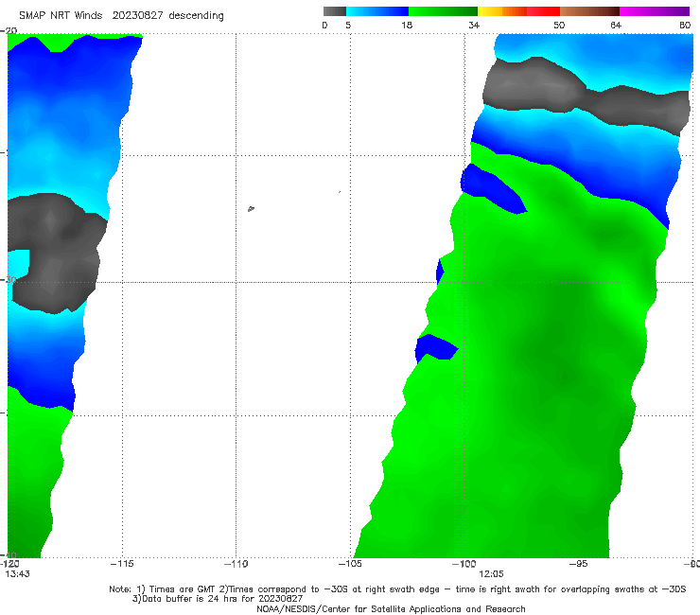
Task: Click the green 18–34 segment of the color bar
Action: (x=443, y=11)
